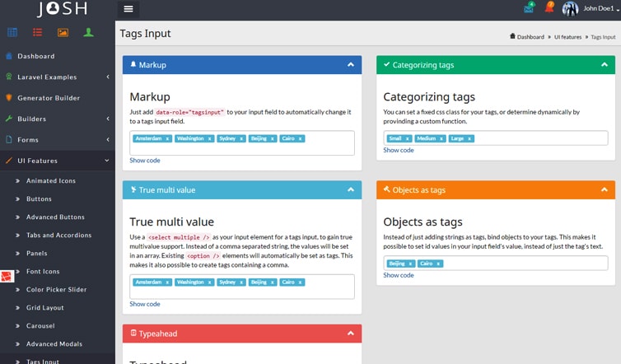The image size is (621, 364).
Task: Click the home icon in breadcrumb
Action: [x=513, y=37]
